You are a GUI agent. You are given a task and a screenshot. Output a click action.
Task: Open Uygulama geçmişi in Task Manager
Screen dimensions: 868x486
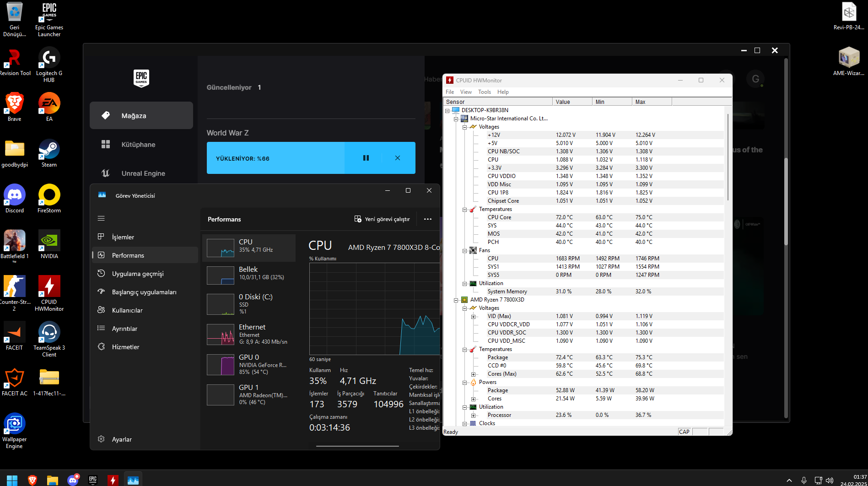coord(145,274)
